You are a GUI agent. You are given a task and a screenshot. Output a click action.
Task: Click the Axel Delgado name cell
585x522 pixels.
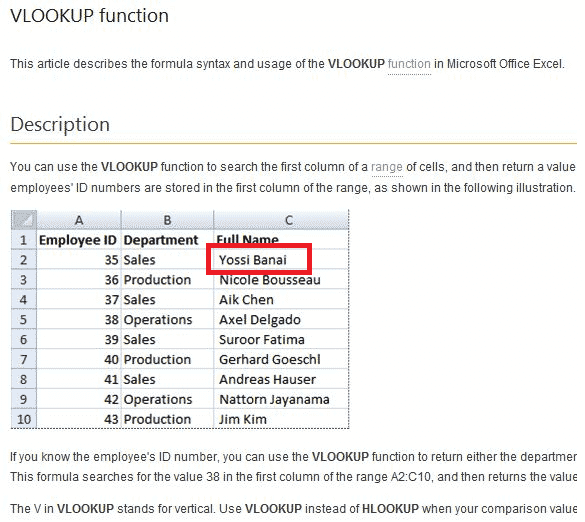(281, 319)
